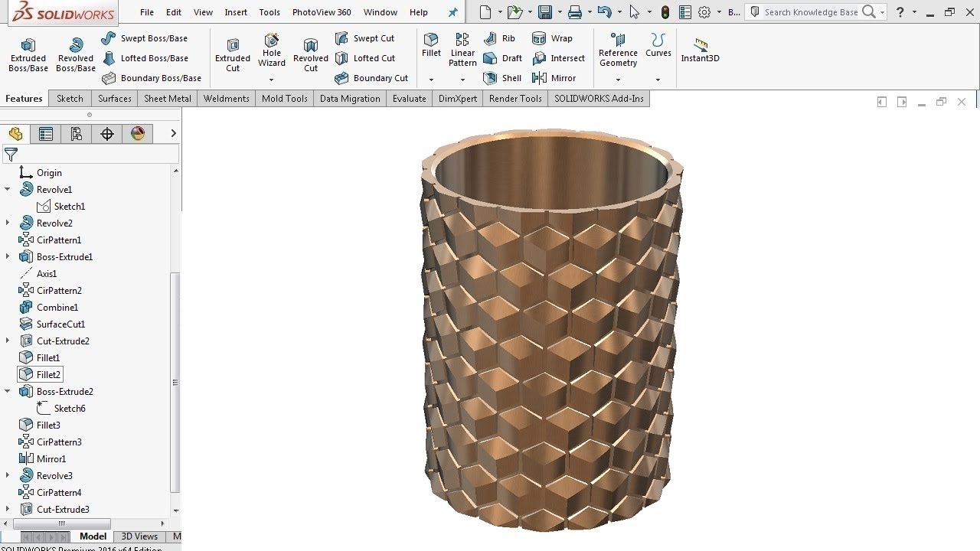Select the Rib tool
980x551 pixels.
point(500,38)
